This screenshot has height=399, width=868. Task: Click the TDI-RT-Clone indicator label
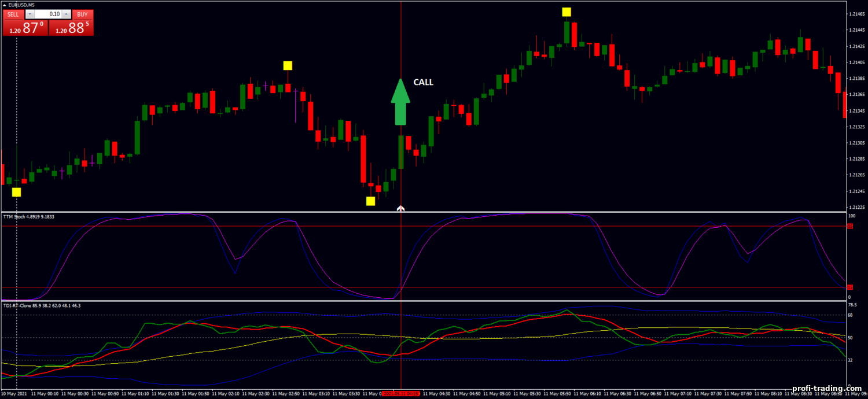42,305
